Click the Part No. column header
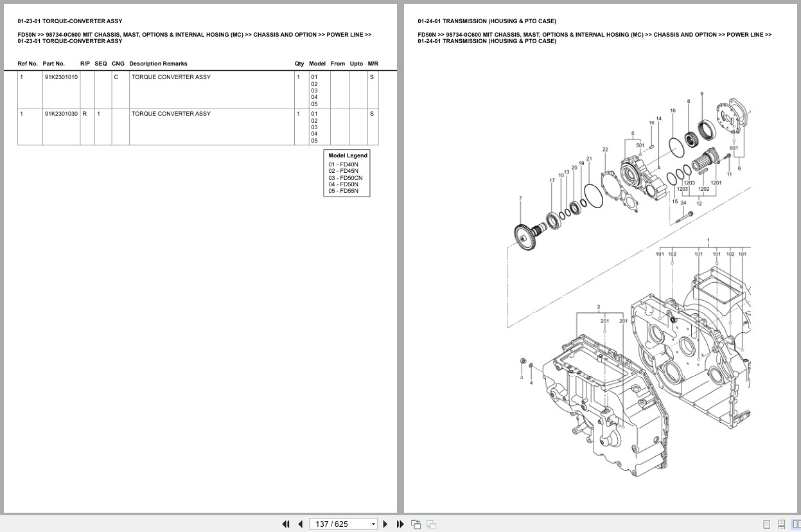Screen dimensions: 801x532 pyautogui.click(x=54, y=64)
